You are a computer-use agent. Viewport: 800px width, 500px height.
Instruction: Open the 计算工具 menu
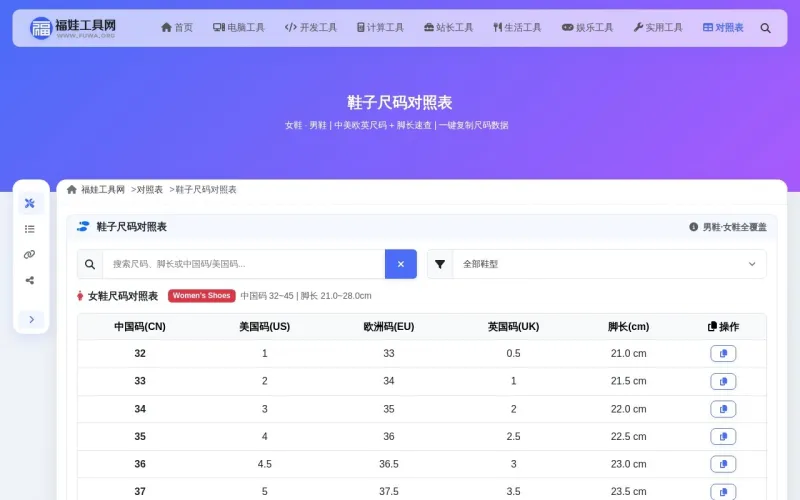click(380, 28)
